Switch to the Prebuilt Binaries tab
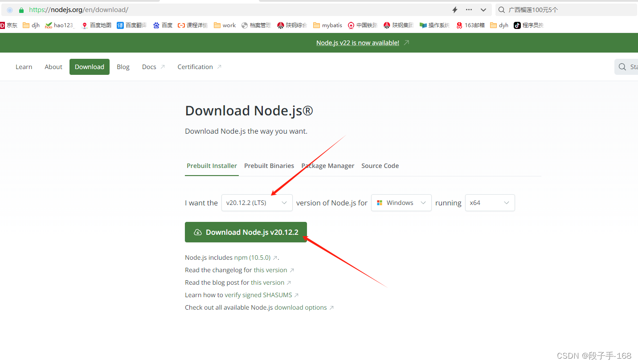Viewport: 638px width, 364px height. (x=269, y=166)
